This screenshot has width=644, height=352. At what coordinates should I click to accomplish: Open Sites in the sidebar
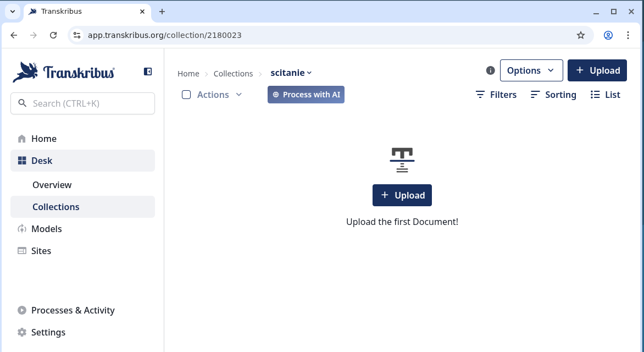pyautogui.click(x=41, y=251)
